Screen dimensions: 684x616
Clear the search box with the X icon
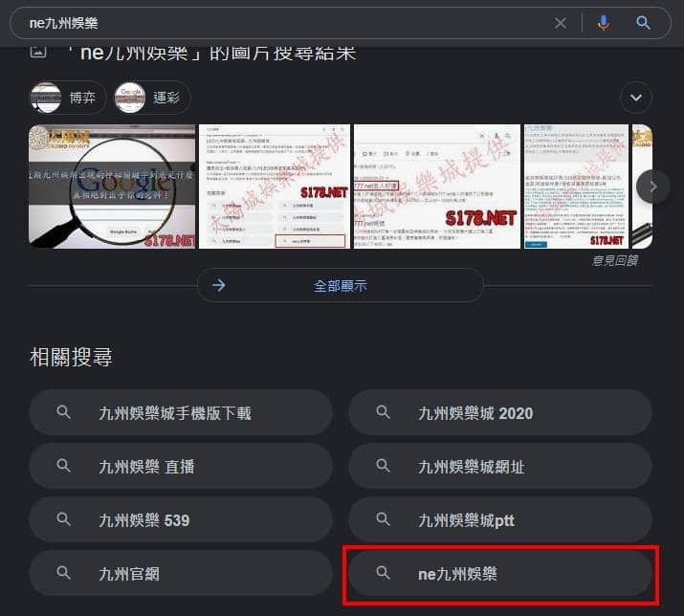pos(561,23)
